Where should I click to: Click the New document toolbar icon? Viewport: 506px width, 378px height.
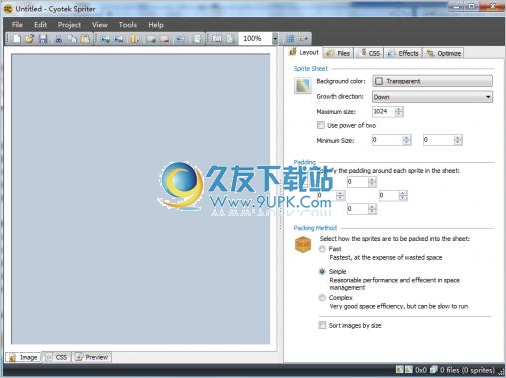[x=17, y=39]
